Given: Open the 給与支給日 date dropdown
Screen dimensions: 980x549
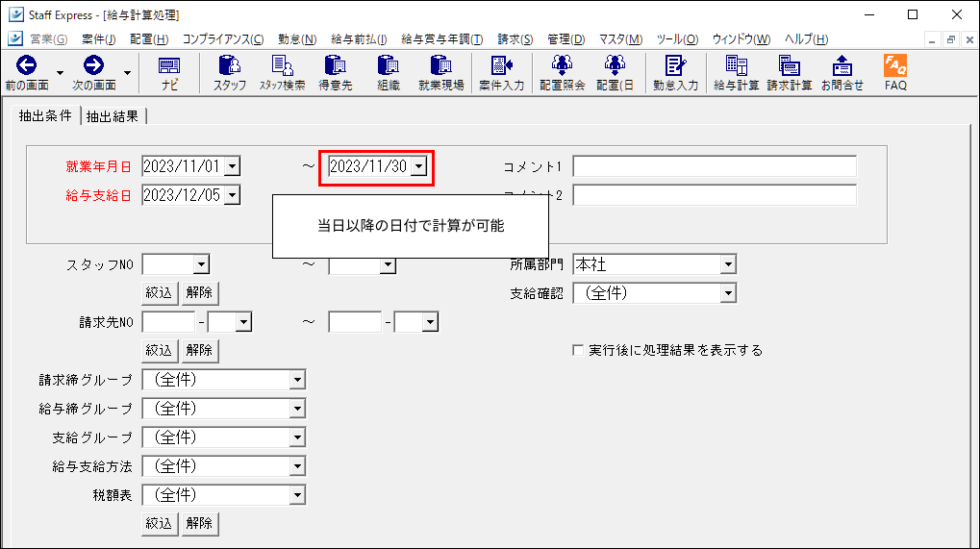Looking at the screenshot, I should (x=233, y=195).
